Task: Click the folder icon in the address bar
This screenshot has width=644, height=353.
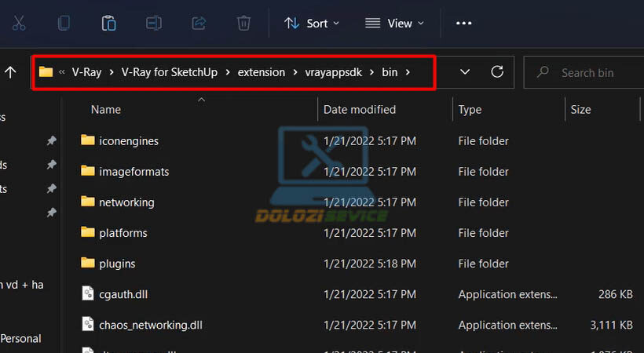Action: coord(46,72)
